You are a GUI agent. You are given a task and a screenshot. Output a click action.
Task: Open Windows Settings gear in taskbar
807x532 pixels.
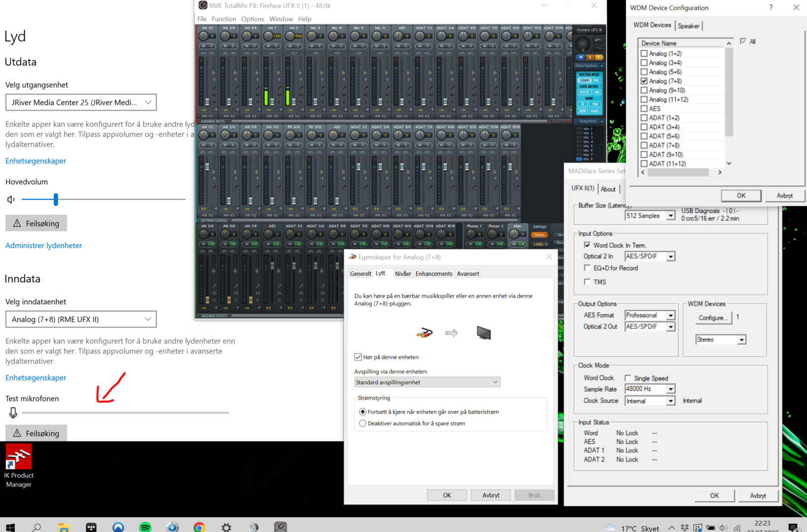(226, 527)
